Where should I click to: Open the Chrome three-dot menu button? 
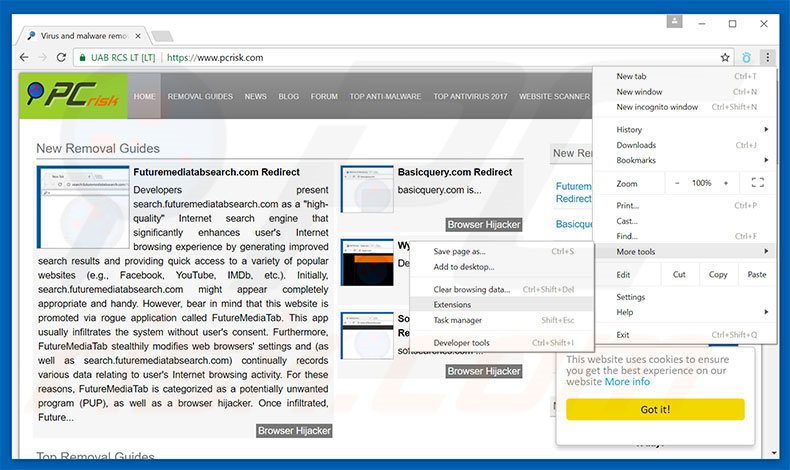click(x=767, y=58)
